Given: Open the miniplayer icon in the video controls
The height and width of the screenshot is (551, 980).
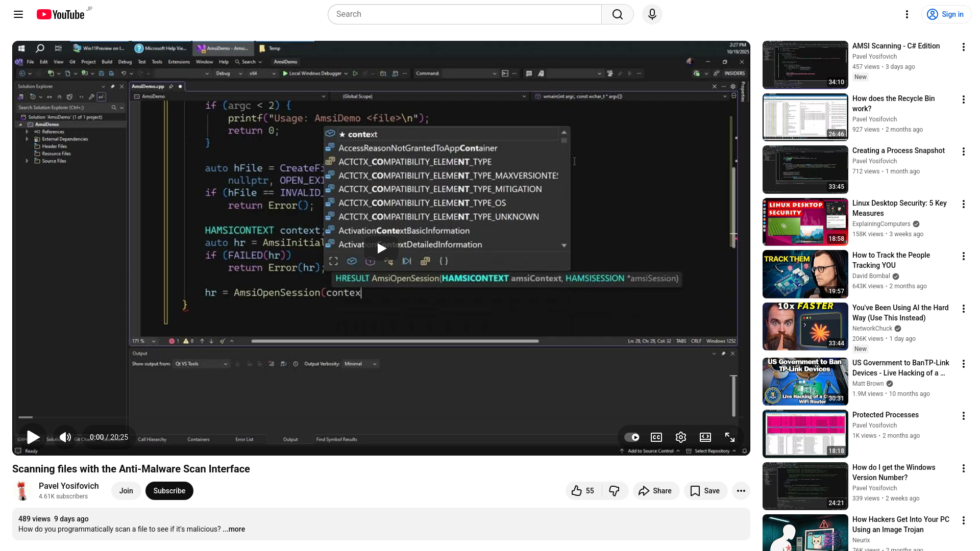Looking at the screenshot, I should pyautogui.click(x=705, y=437).
